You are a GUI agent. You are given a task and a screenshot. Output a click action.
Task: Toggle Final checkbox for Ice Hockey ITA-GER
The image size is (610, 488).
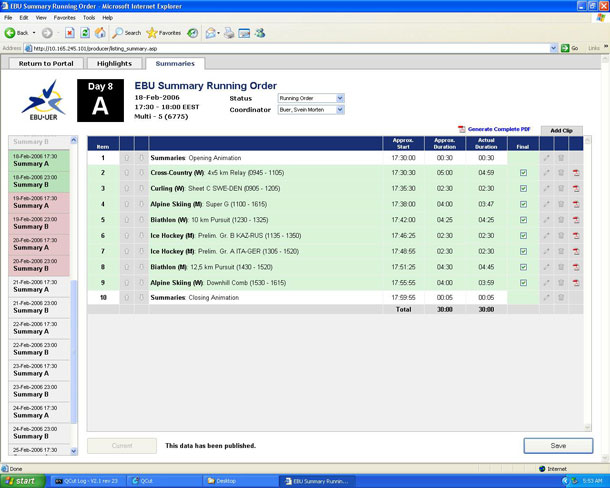523,251
